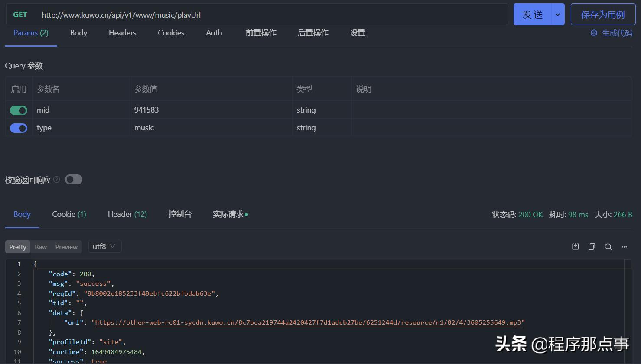Click the 保存为用例 button
The height and width of the screenshot is (364, 641).
[603, 14]
